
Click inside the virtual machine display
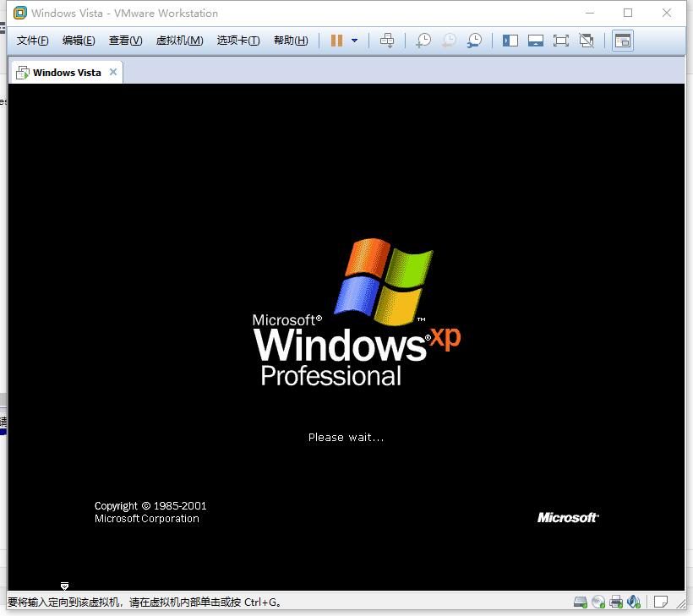click(346, 336)
